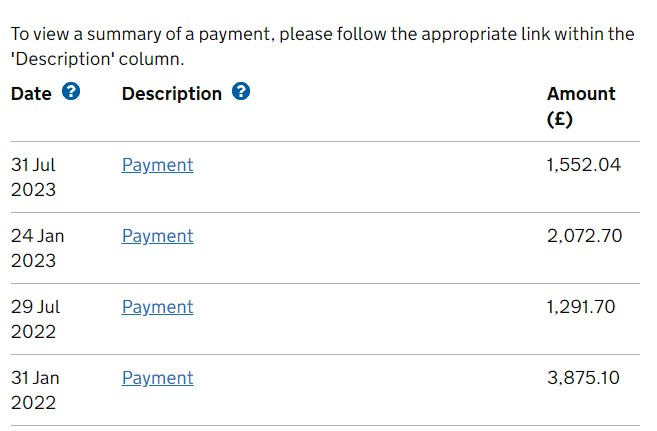The image size is (657, 431).
Task: Click the 1,291.70 amount value
Action: [581, 307]
